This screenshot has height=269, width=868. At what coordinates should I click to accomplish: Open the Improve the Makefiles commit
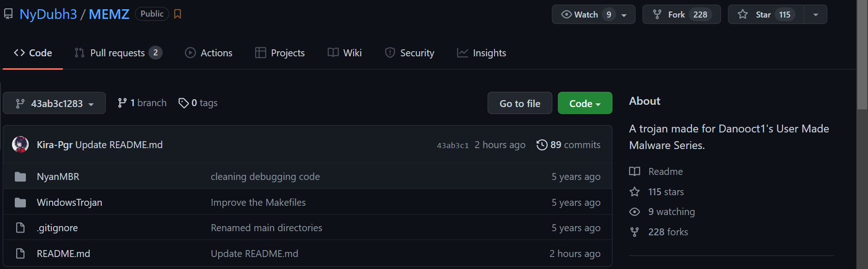coord(258,203)
